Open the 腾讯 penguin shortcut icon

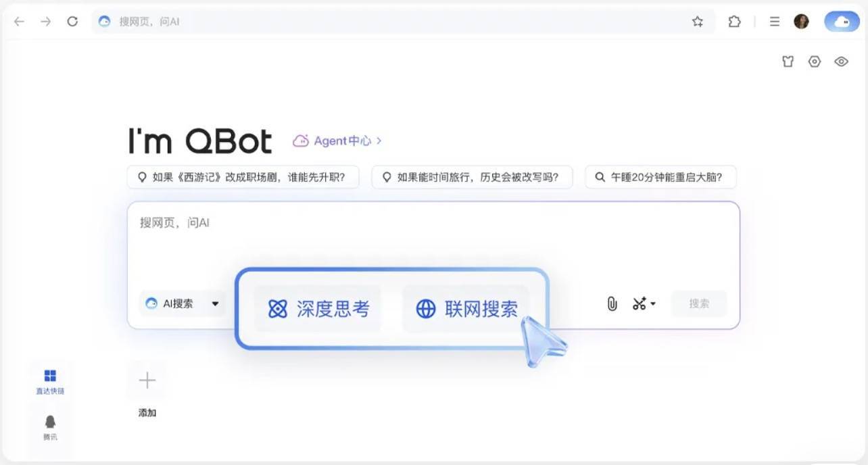(50, 421)
